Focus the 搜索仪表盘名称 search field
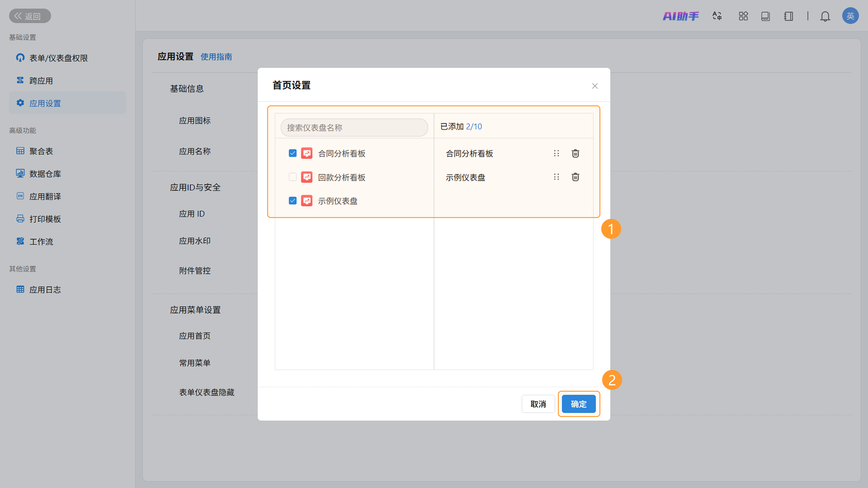The width and height of the screenshot is (868, 488). pyautogui.click(x=354, y=127)
